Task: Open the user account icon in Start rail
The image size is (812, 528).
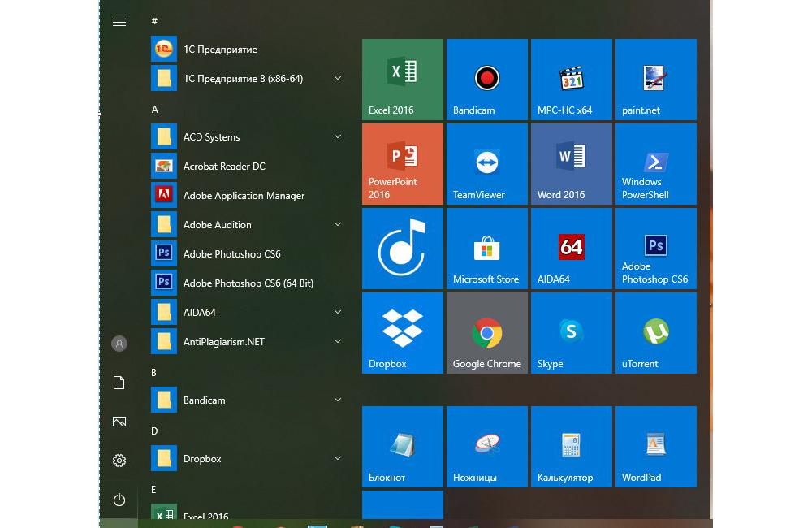Action: tap(119, 344)
